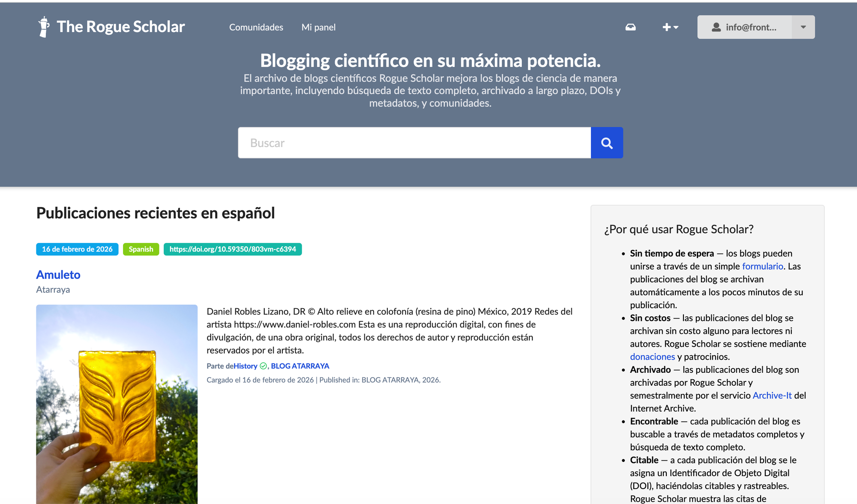The image size is (857, 504).
Task: Open the Amuleto amber relief thumbnail
Action: [117, 404]
